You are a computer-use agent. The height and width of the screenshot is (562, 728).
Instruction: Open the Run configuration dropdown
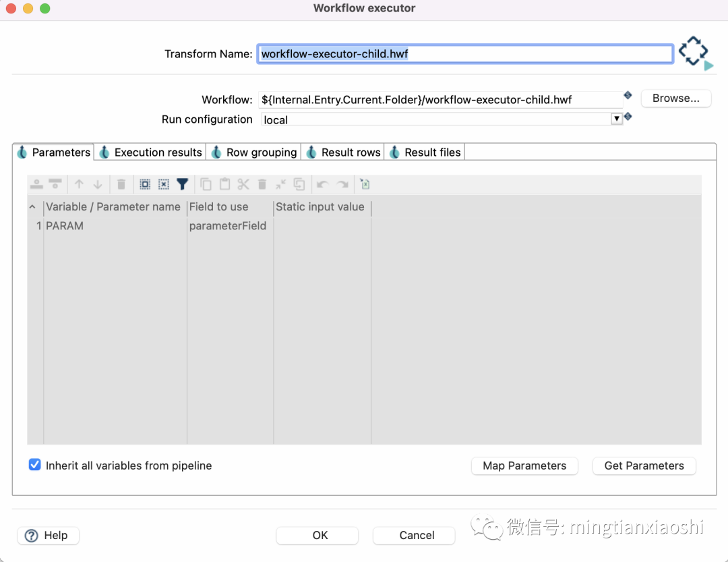point(616,119)
